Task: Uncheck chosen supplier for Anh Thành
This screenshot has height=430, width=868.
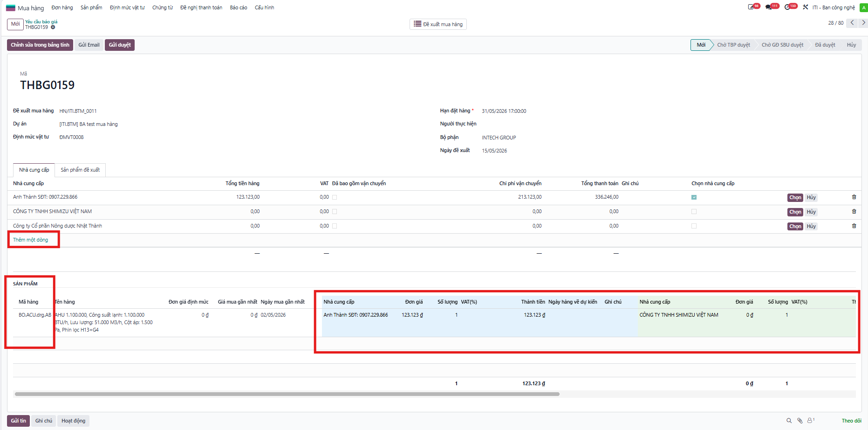Action: tap(694, 197)
